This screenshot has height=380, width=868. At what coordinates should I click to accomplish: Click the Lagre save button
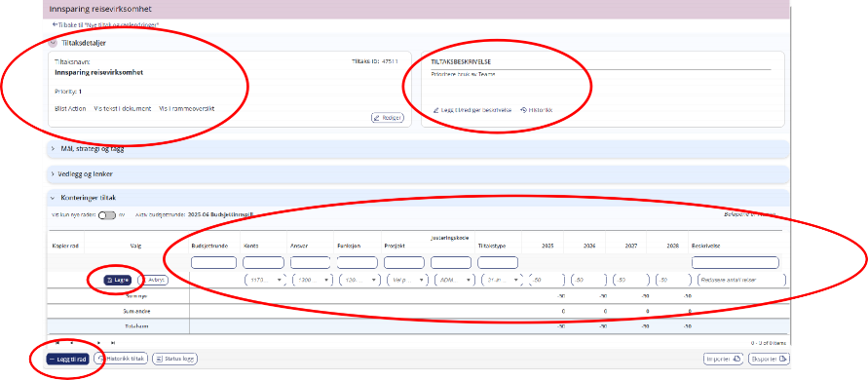point(118,281)
